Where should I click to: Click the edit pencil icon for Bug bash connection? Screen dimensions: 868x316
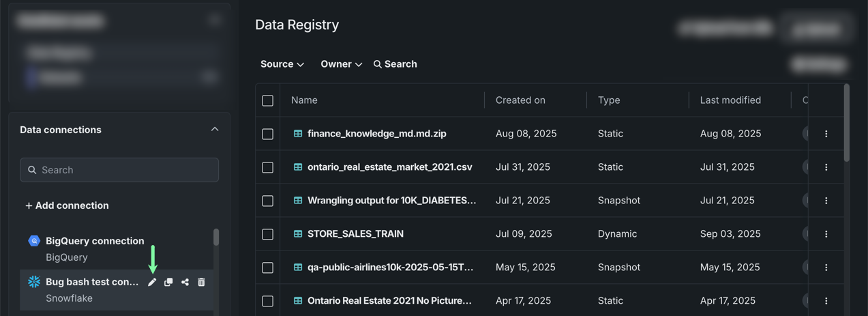tap(152, 282)
